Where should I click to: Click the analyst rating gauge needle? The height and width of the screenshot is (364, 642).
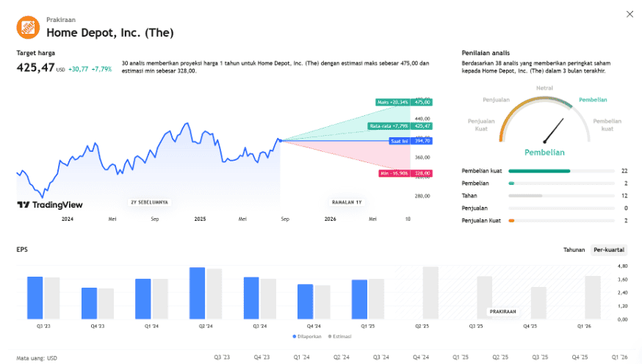(552, 131)
